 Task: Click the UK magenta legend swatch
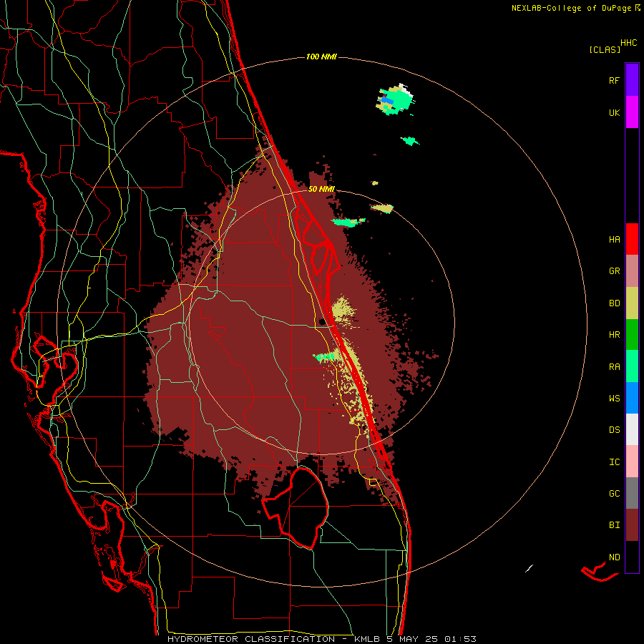[632, 112]
